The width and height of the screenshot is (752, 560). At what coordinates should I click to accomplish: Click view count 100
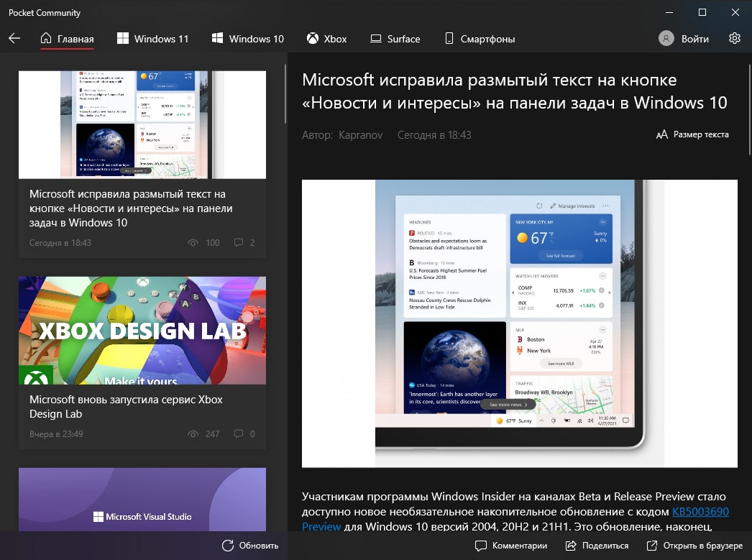click(x=213, y=242)
